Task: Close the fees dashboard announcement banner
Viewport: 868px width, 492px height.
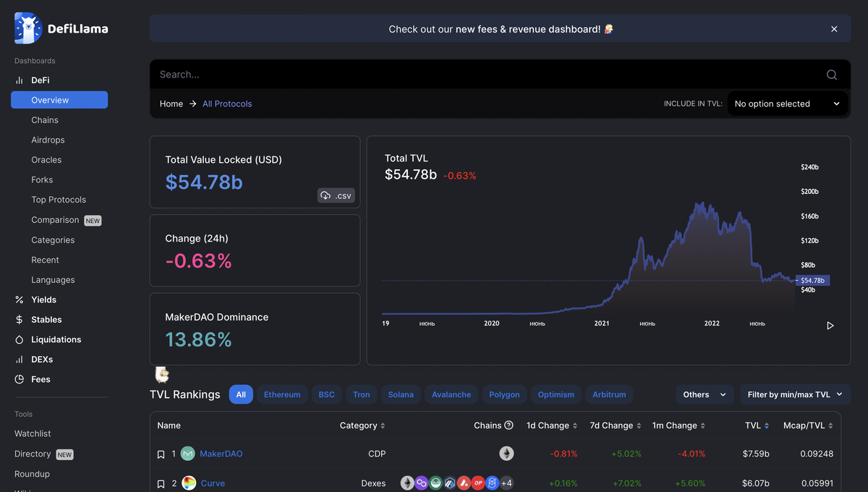Action: tap(834, 29)
